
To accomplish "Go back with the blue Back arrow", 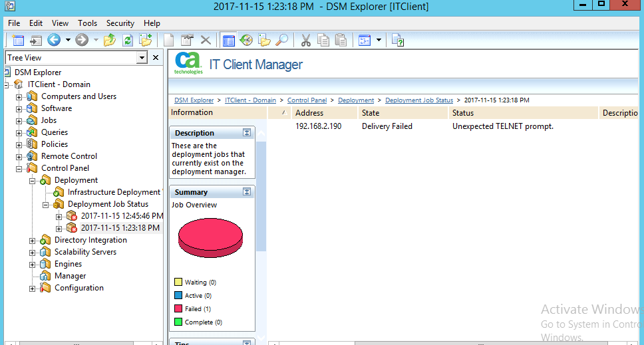I will coord(54,40).
